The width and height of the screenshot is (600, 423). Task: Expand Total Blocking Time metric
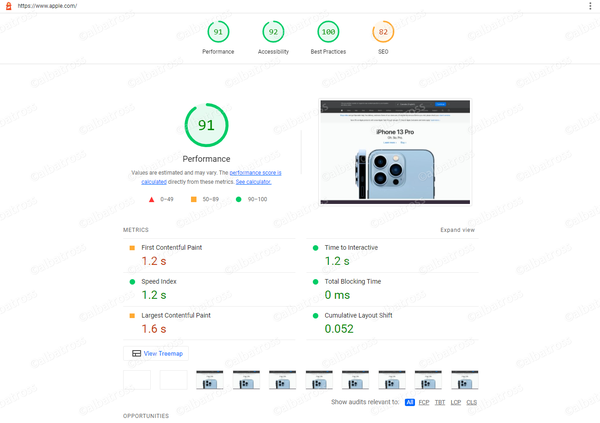pos(392,290)
